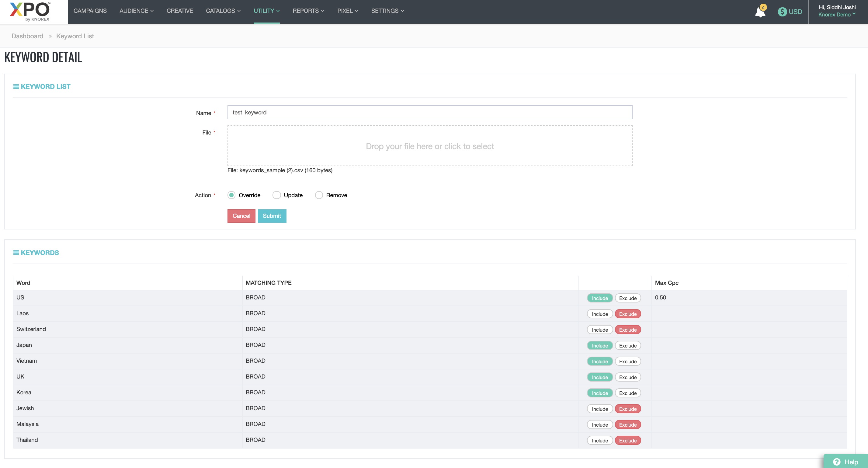Expand the Reports dropdown menu

(308, 11)
